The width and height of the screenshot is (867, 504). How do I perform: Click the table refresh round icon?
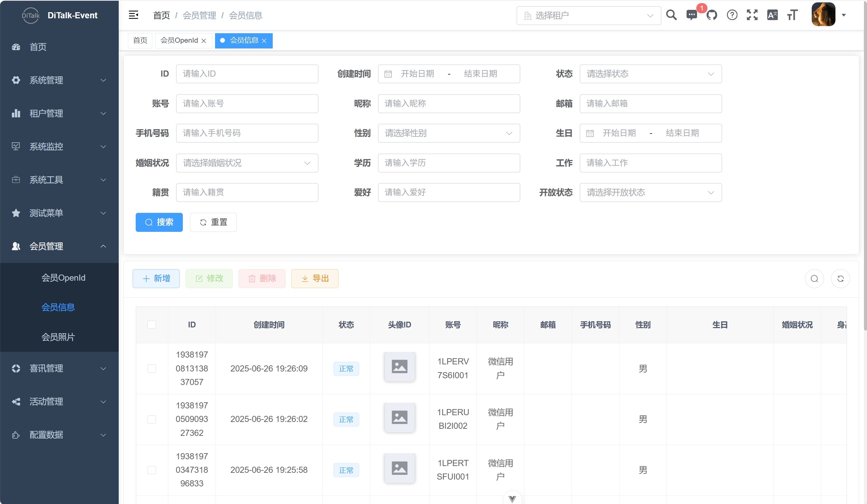[x=840, y=279]
